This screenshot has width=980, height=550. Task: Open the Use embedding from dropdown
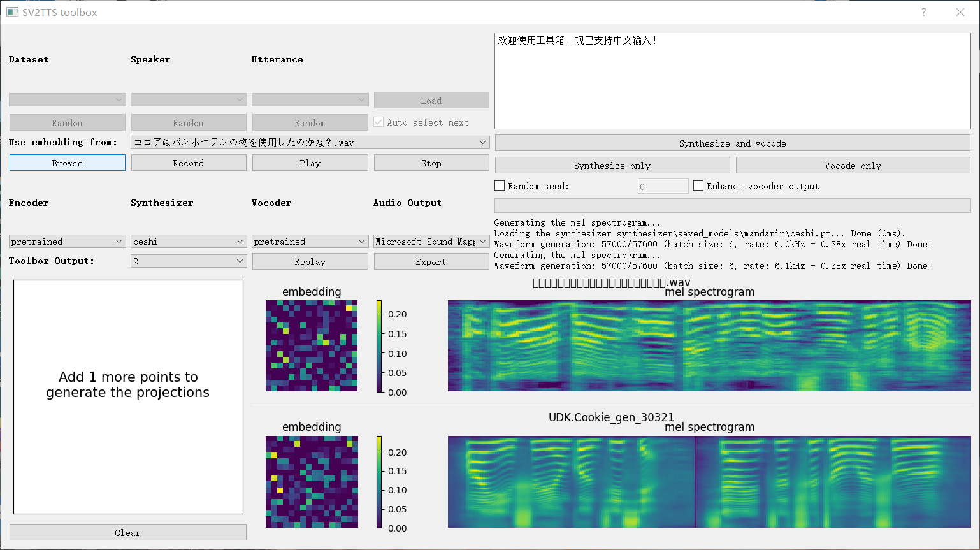(x=310, y=143)
